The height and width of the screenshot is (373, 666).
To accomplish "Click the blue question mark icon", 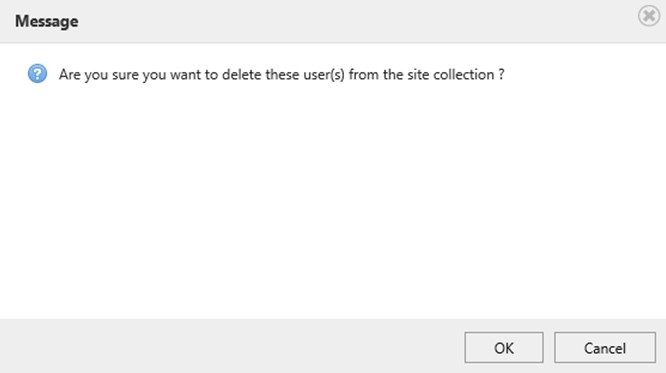I will point(37,73).
